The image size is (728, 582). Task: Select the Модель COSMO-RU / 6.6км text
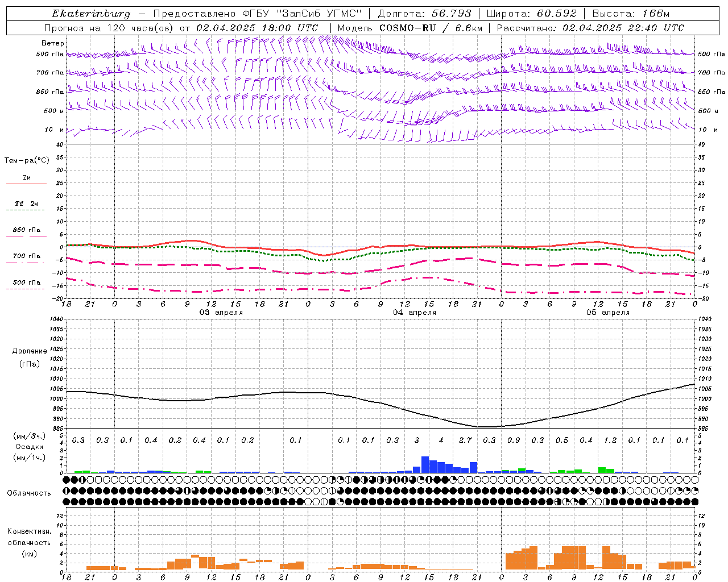410,28
